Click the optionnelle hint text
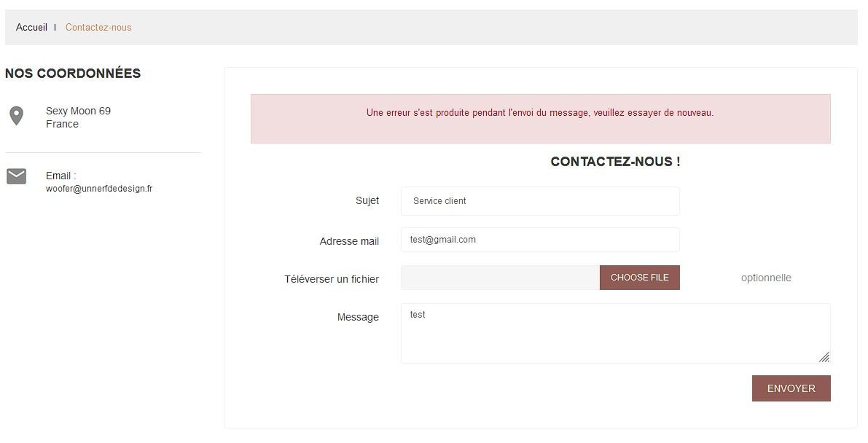 click(766, 278)
